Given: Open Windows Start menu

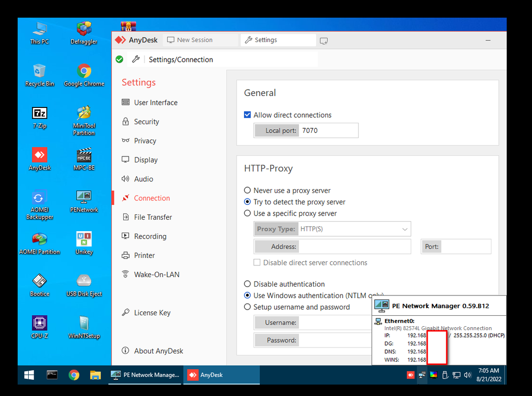Looking at the screenshot, I should pyautogui.click(x=29, y=375).
